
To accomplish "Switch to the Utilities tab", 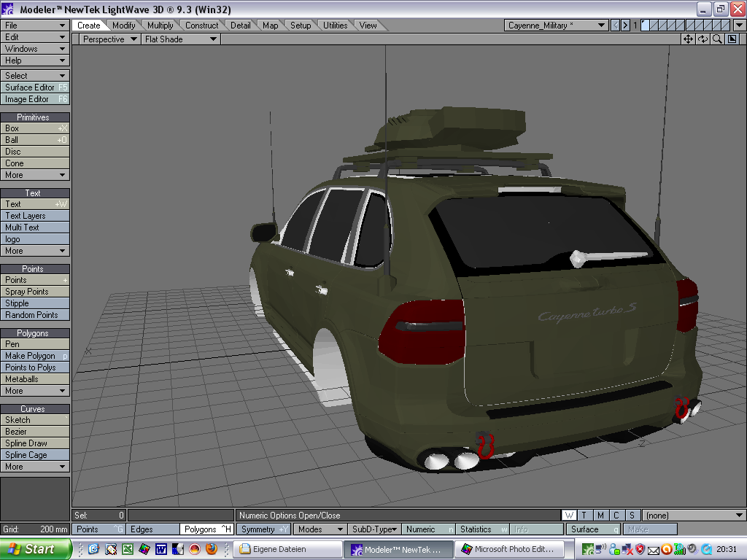I will coord(336,26).
